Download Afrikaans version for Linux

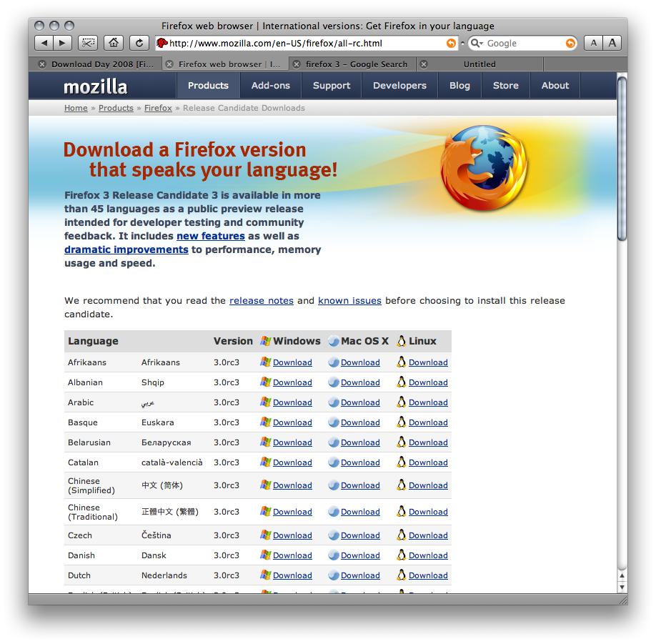coord(428,362)
